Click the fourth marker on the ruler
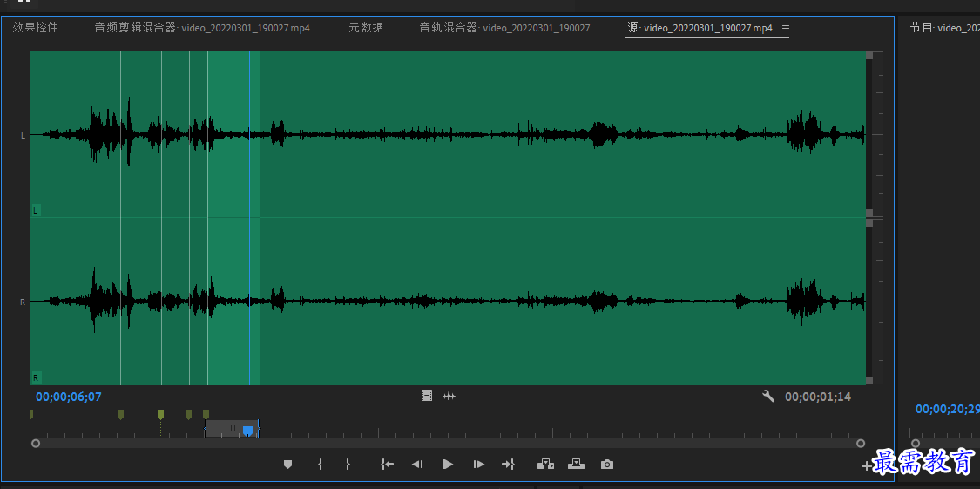Image resolution: width=980 pixels, height=489 pixels. pyautogui.click(x=188, y=415)
